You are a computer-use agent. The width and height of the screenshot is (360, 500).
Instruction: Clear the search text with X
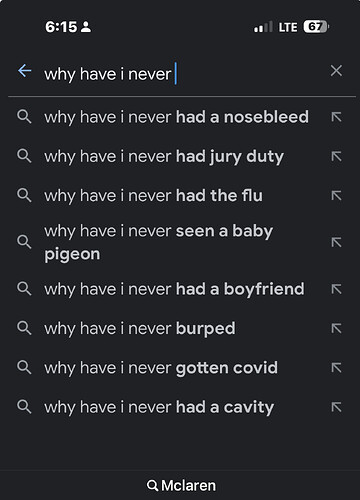click(336, 71)
